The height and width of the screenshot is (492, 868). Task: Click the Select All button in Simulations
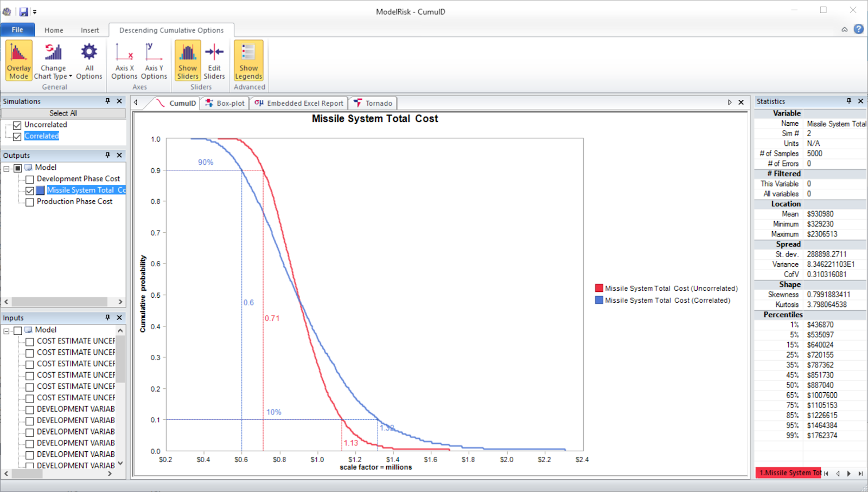(63, 113)
